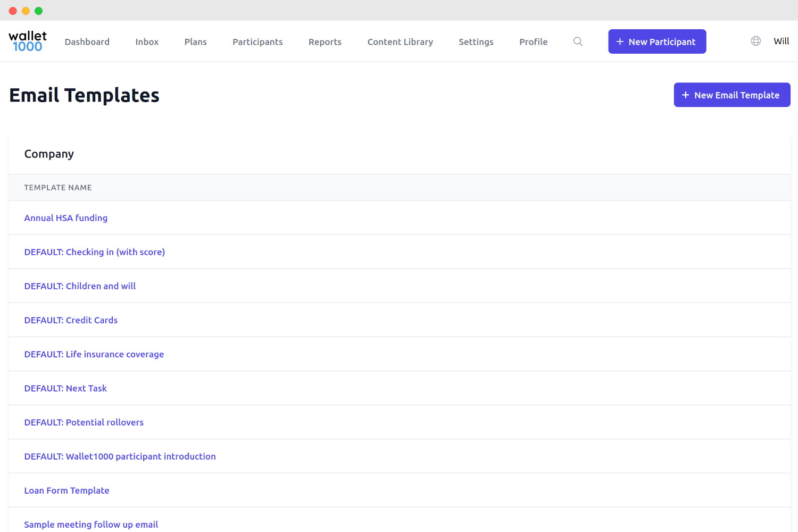Click the green maximize window button
Image resolution: width=798 pixels, height=532 pixels.
38,11
